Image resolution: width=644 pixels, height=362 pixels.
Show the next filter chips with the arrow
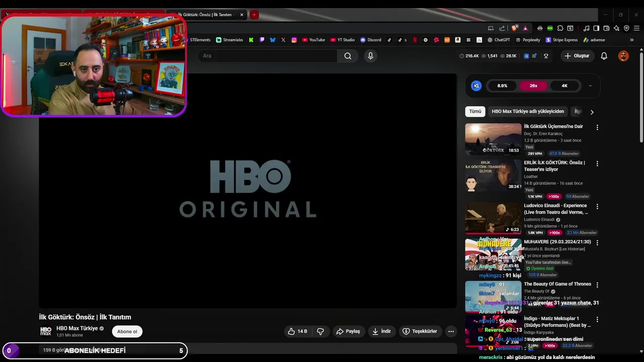tap(592, 112)
